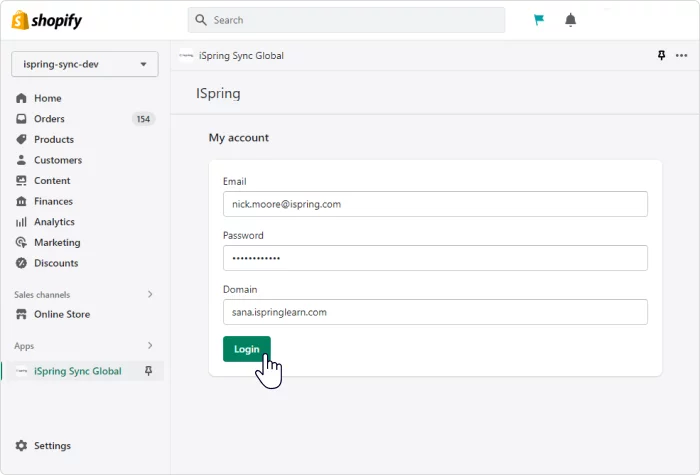Click into the Password field
Screen dimensions: 700x475
coord(435,258)
